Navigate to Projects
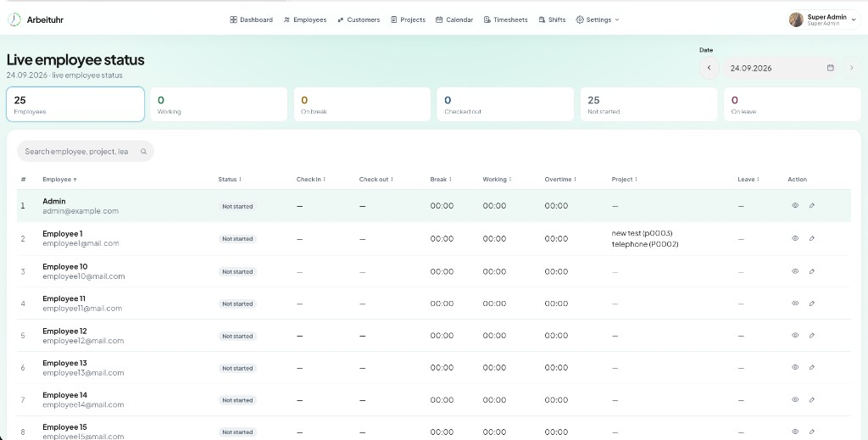The image size is (868, 440). (x=408, y=19)
